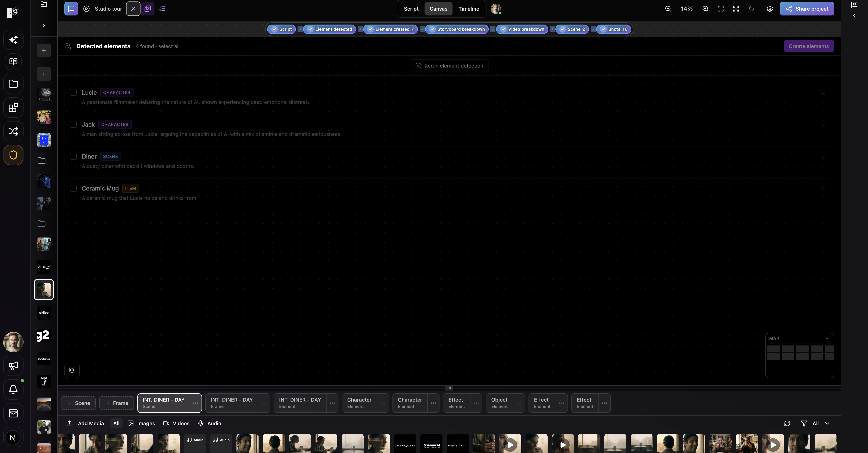The width and height of the screenshot is (868, 453).
Task: Switch to the Script tab
Action: [411, 9]
